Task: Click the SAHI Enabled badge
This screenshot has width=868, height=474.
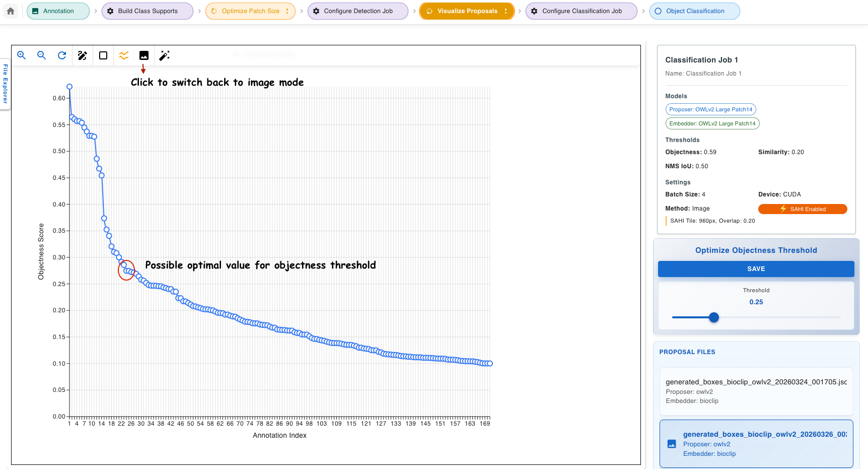Action: (803, 209)
